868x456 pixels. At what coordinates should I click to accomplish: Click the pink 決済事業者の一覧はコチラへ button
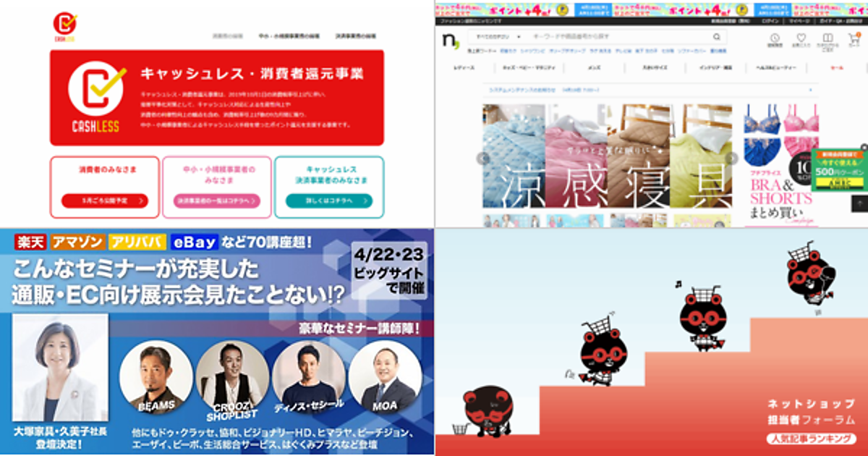coord(217,201)
